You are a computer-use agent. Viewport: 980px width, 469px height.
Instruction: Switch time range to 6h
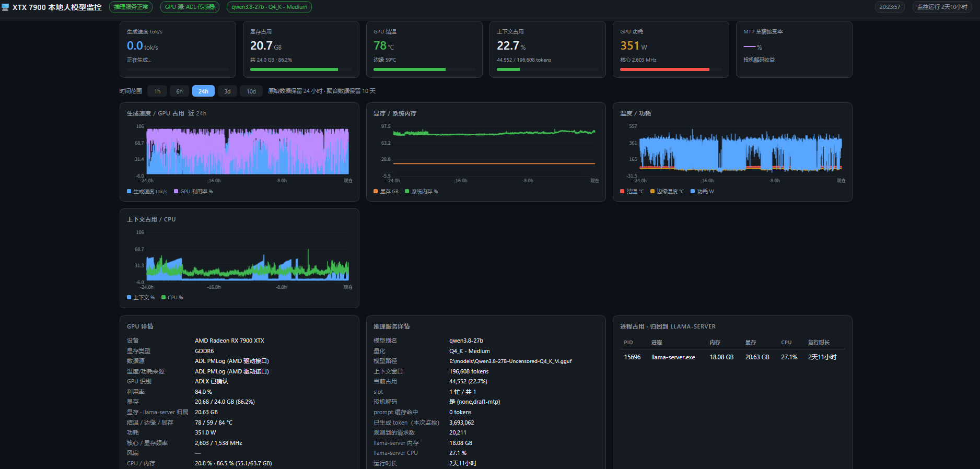point(179,91)
